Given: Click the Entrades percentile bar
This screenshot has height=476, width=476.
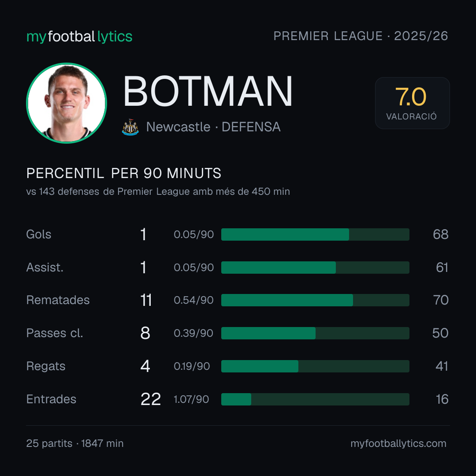Looking at the screenshot, I should coord(315,399).
